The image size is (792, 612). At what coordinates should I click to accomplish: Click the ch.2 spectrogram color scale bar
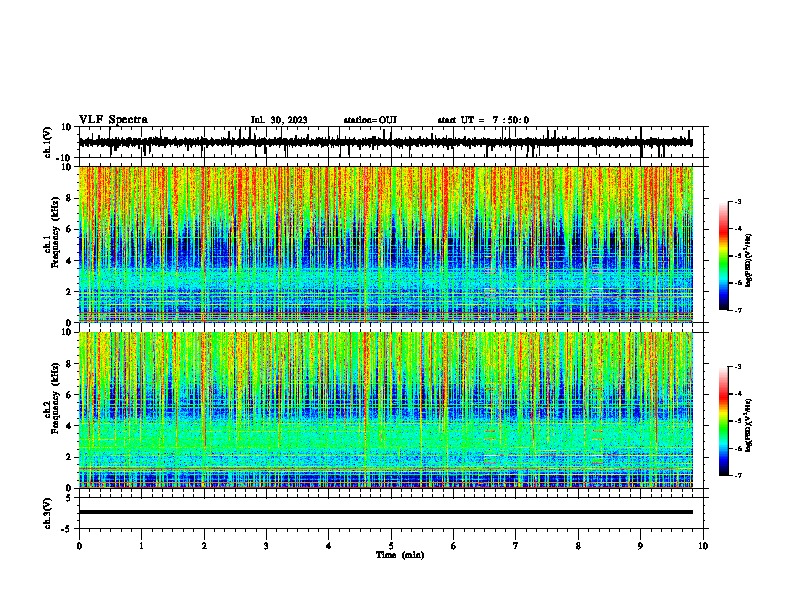pos(724,421)
